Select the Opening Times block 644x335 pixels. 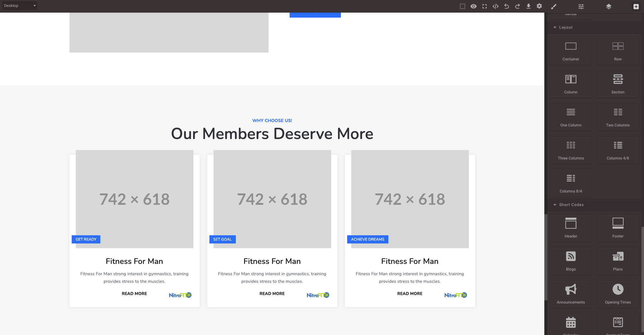(x=618, y=294)
